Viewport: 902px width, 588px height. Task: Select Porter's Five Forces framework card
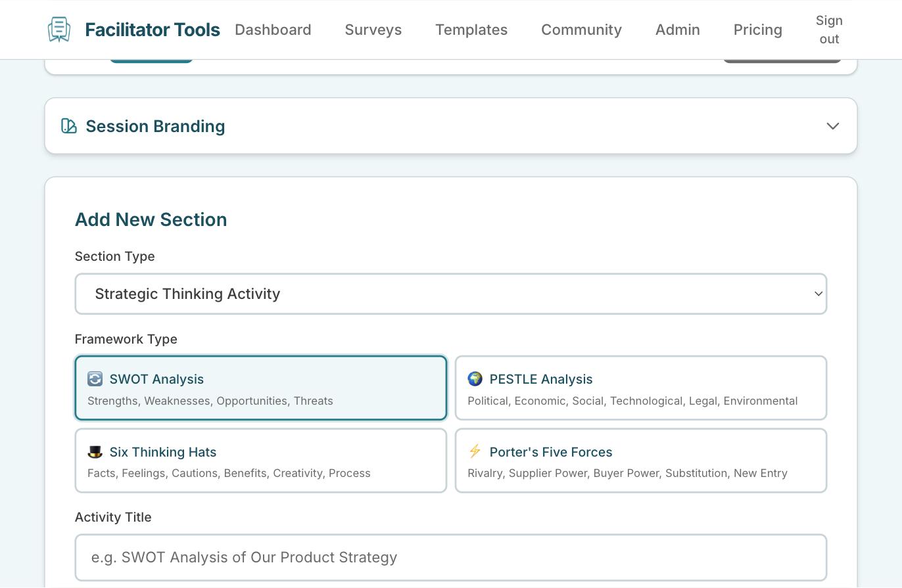pos(641,461)
